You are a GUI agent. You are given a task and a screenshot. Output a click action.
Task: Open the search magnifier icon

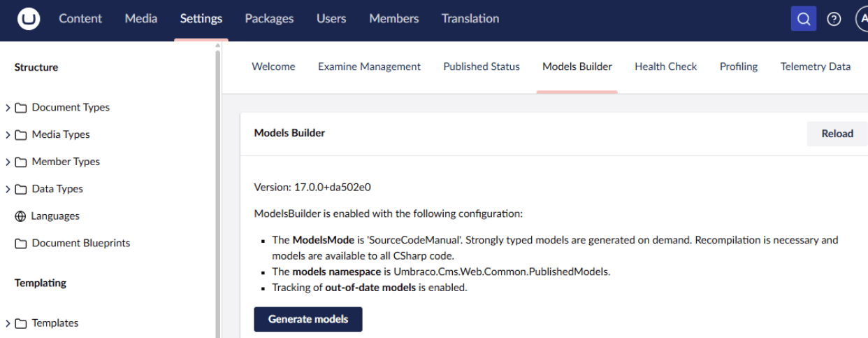tap(804, 19)
